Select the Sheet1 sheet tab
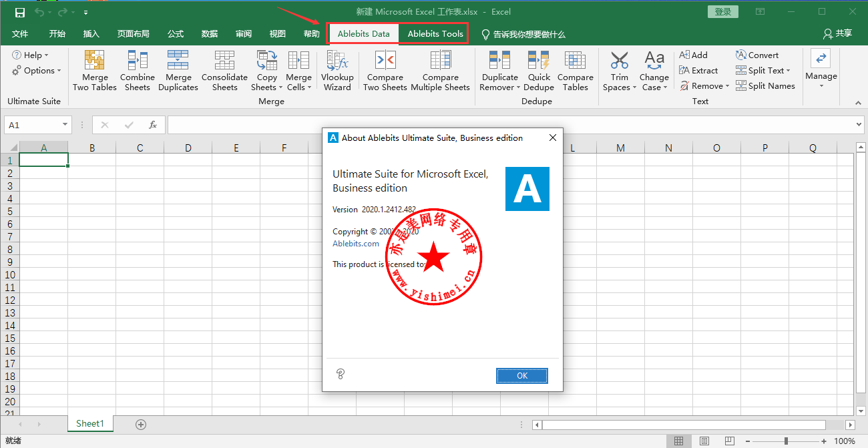868x448 pixels. click(90, 423)
